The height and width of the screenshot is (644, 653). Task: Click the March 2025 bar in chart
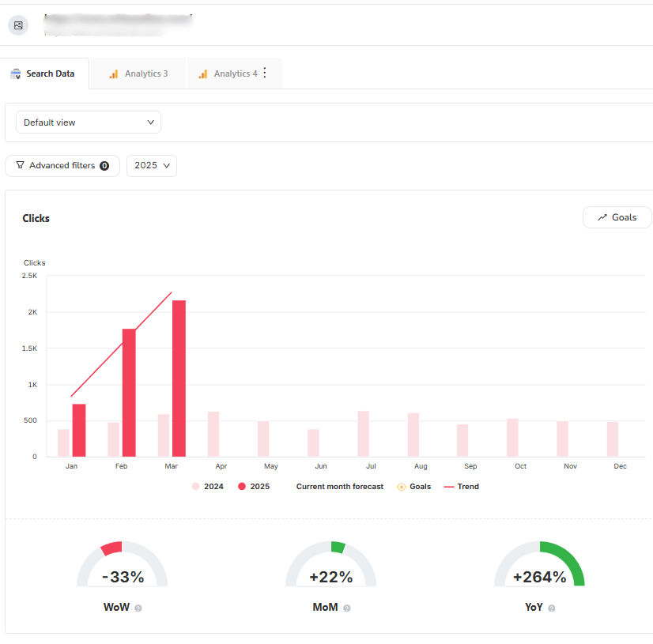tap(179, 378)
